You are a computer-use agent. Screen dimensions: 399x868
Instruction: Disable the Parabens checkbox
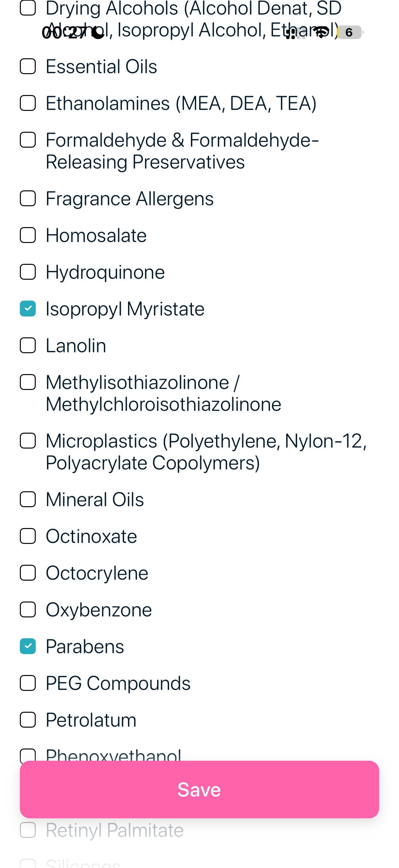[x=28, y=646]
